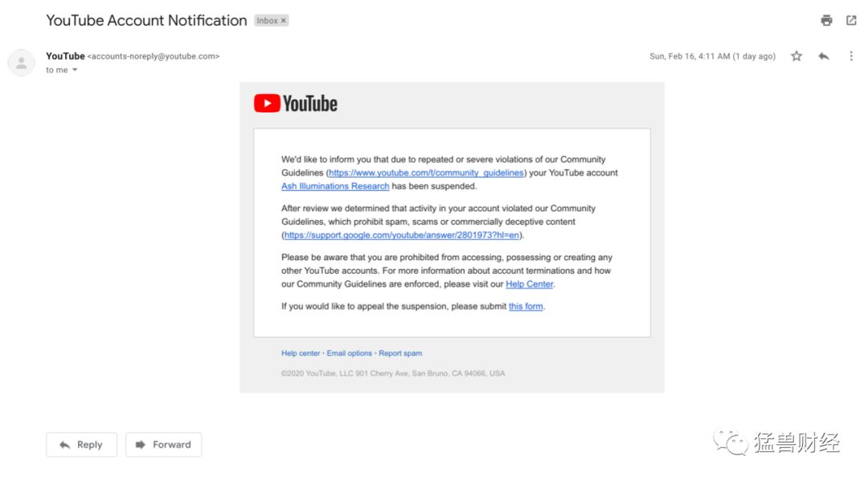
Task: Click footer 'Report spam' link
Action: point(400,353)
